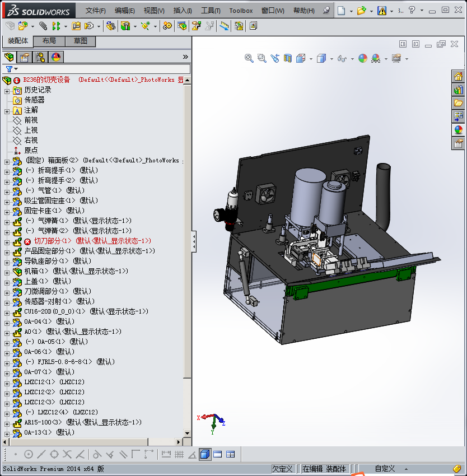Click the 欠定义 status bar text
This screenshot has height=476, width=467.
[x=282, y=469]
